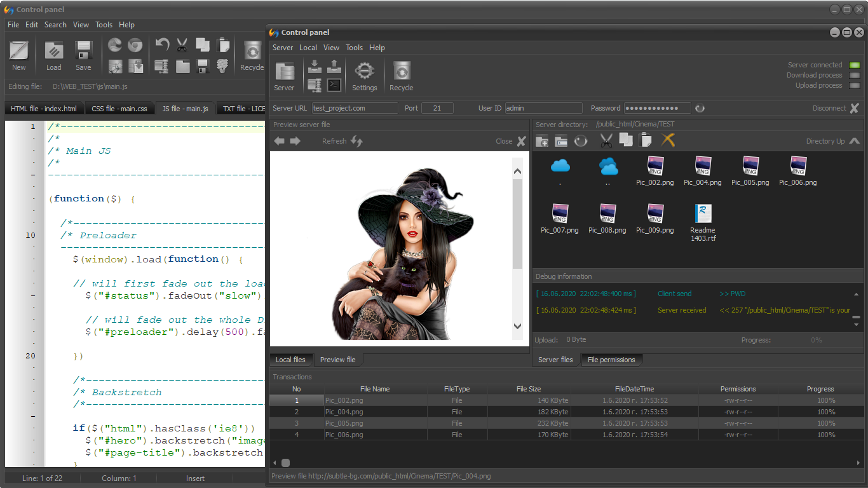Open the terminal console icon

334,85
